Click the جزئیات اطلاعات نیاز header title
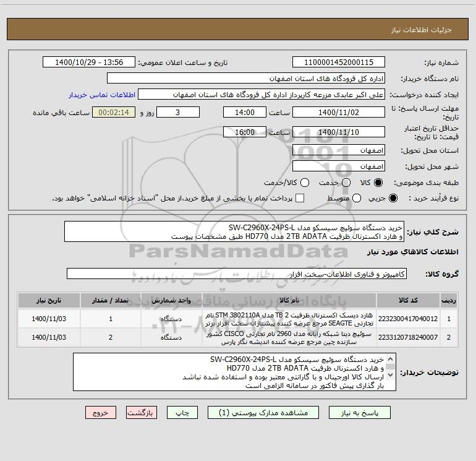 [421, 30]
